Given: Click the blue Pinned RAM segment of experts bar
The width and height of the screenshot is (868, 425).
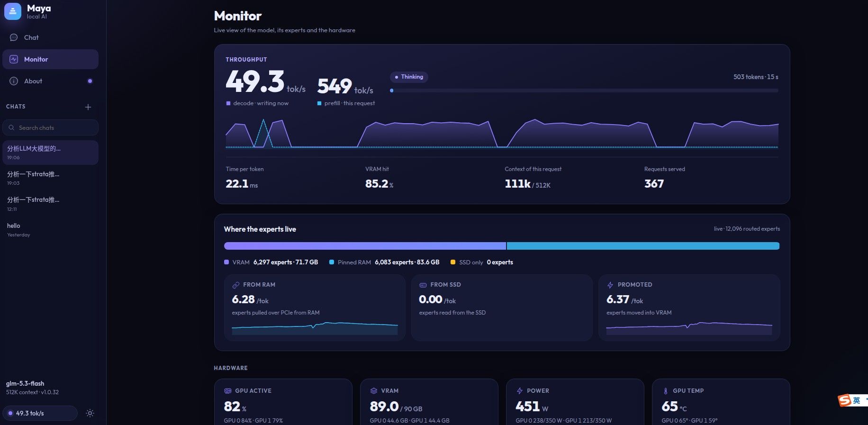Looking at the screenshot, I should [643, 246].
